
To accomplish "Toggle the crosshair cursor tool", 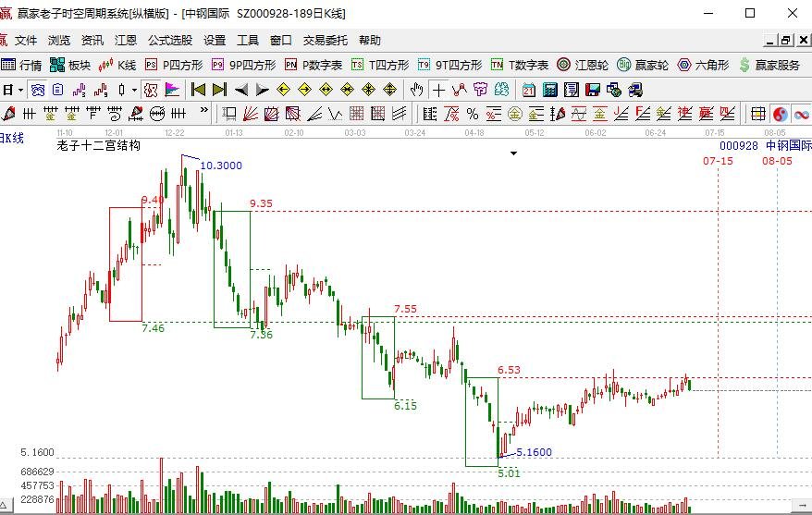I will 438,90.
